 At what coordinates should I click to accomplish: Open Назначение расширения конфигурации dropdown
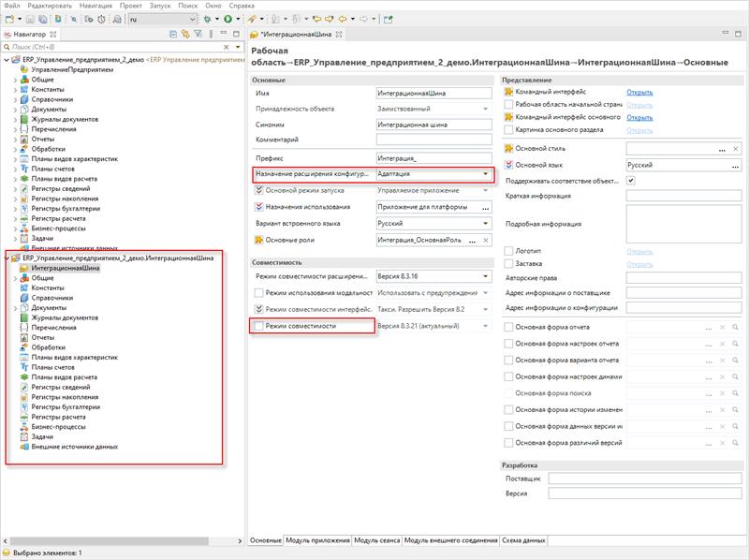(485, 174)
